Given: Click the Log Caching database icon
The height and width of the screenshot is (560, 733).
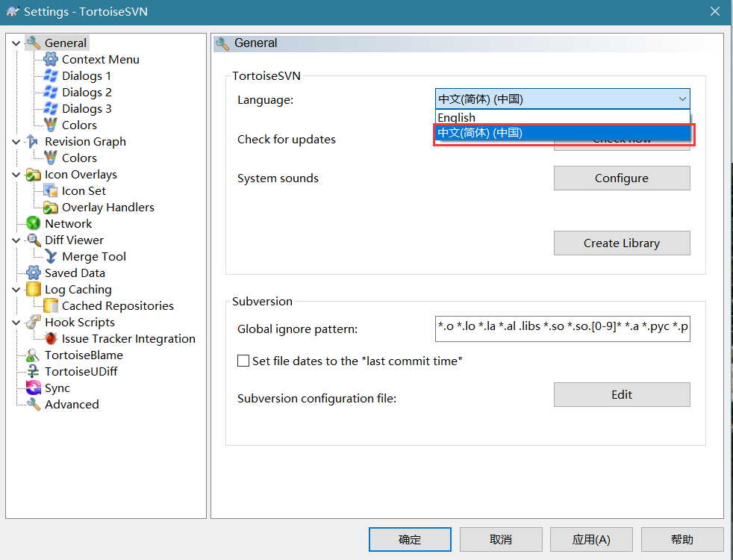Looking at the screenshot, I should 33,290.
